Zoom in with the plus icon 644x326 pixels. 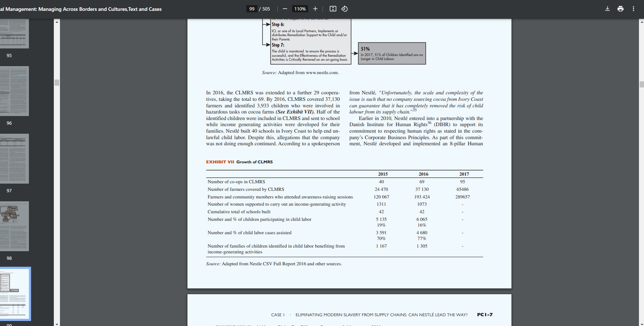pyautogui.click(x=315, y=9)
